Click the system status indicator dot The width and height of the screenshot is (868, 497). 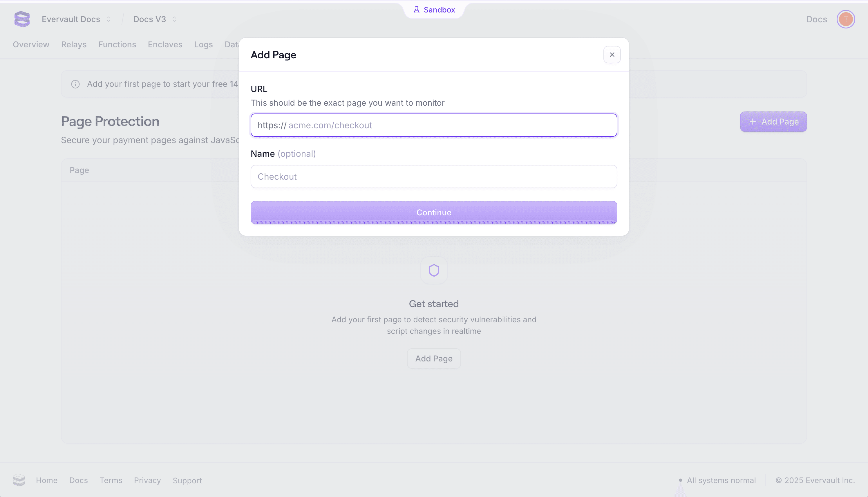(x=680, y=481)
